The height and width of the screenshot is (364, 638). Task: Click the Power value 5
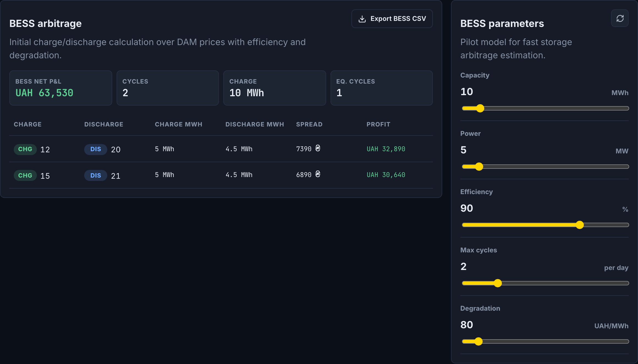[463, 150]
